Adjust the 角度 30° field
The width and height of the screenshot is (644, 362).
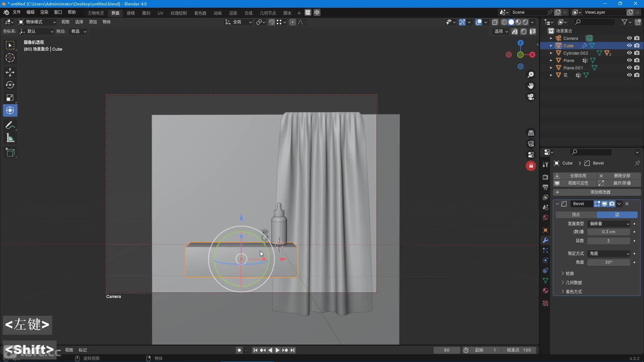pyautogui.click(x=609, y=262)
